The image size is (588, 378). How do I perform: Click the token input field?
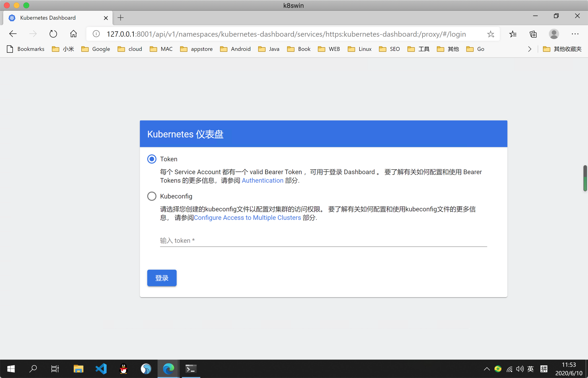click(x=323, y=240)
